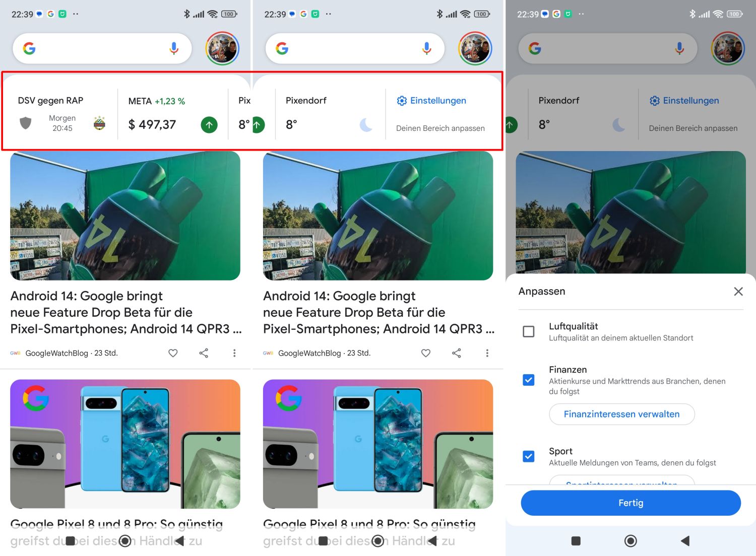Open the profile avatar in the middle screen
Image resolution: width=756 pixels, height=556 pixels.
point(475,48)
